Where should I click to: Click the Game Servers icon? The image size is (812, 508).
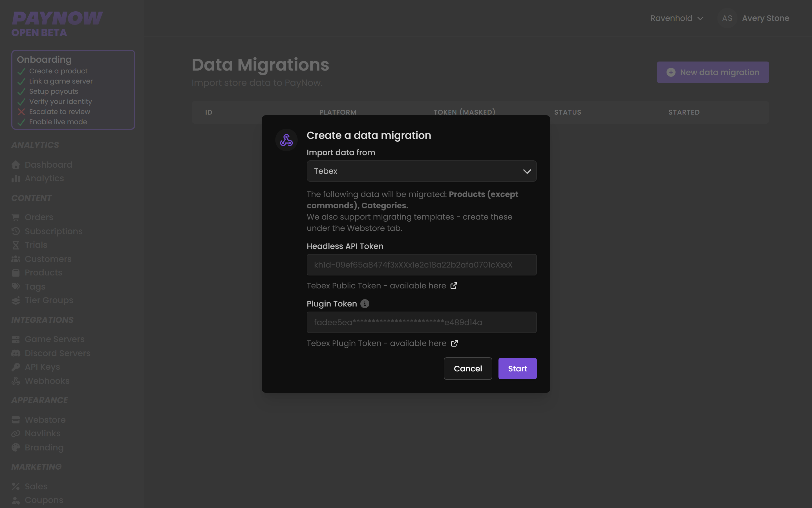[16, 339]
